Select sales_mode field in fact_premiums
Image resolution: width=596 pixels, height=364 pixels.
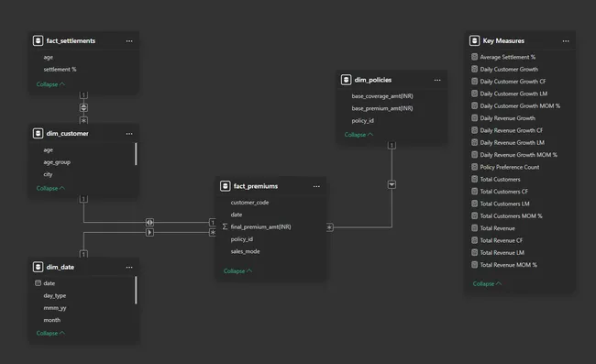[245, 251]
